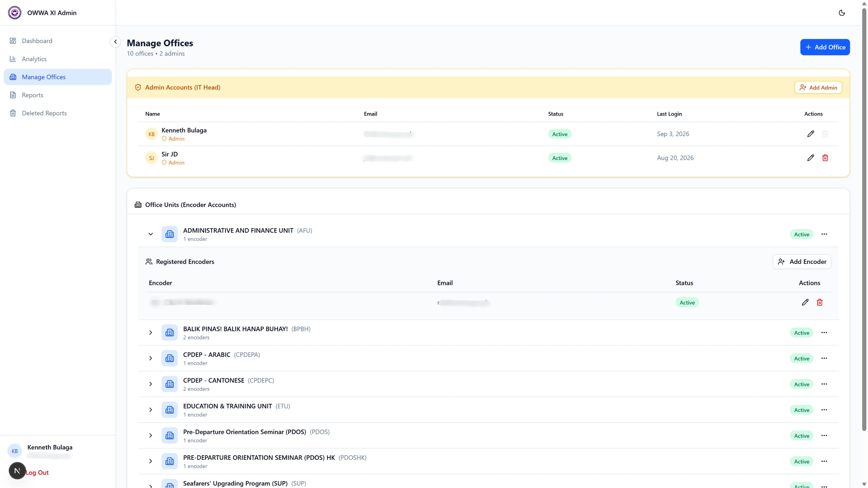Click Registered Encoders heading

click(x=185, y=262)
